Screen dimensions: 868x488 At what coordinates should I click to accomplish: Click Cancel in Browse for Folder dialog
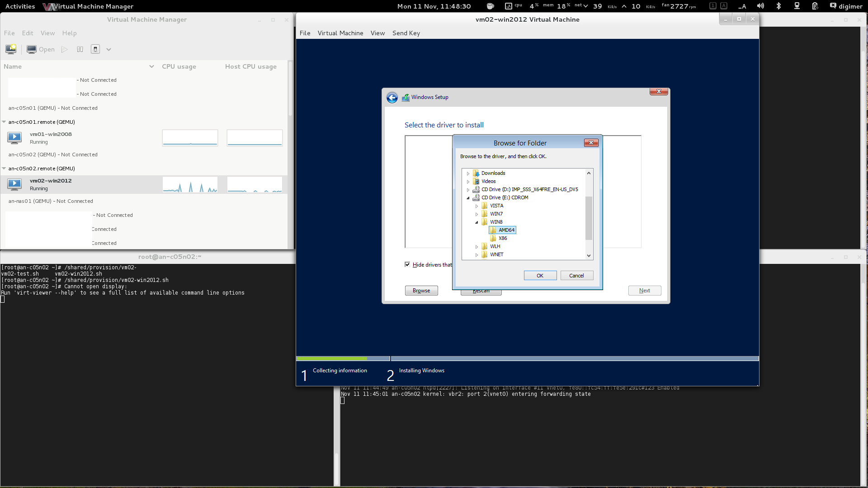[x=577, y=276]
